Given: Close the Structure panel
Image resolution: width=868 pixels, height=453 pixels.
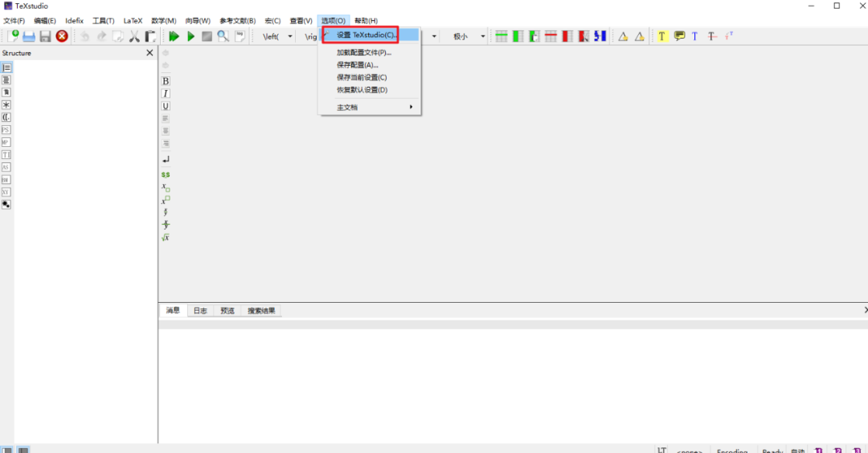Looking at the screenshot, I should coord(149,53).
